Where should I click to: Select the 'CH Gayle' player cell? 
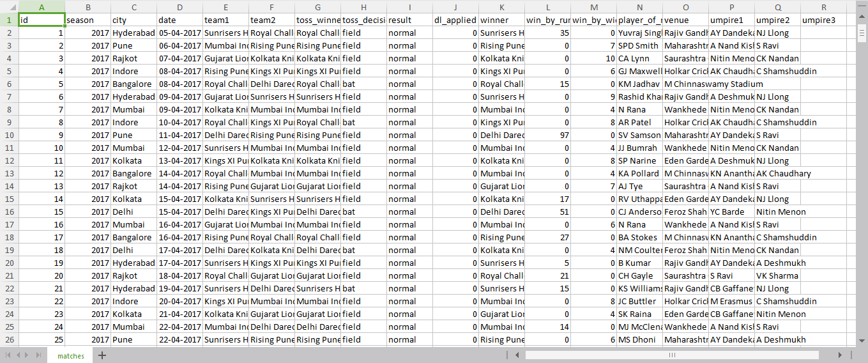pos(639,275)
